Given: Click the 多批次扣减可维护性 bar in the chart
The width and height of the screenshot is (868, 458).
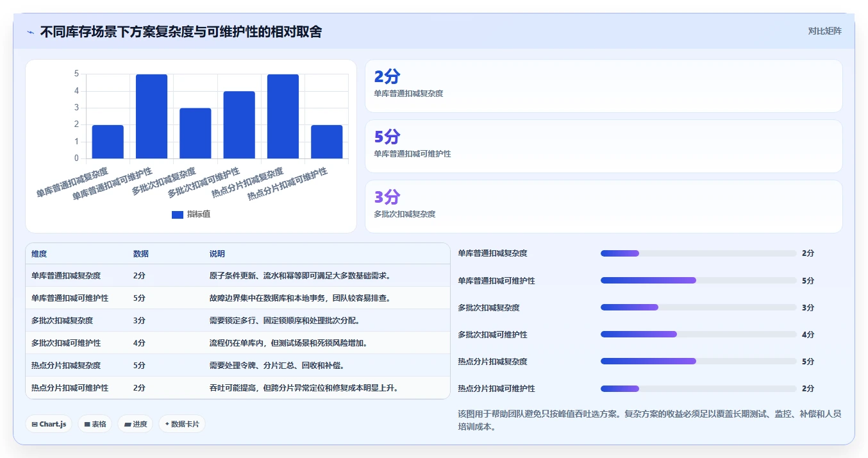Looking at the screenshot, I should coord(239,125).
